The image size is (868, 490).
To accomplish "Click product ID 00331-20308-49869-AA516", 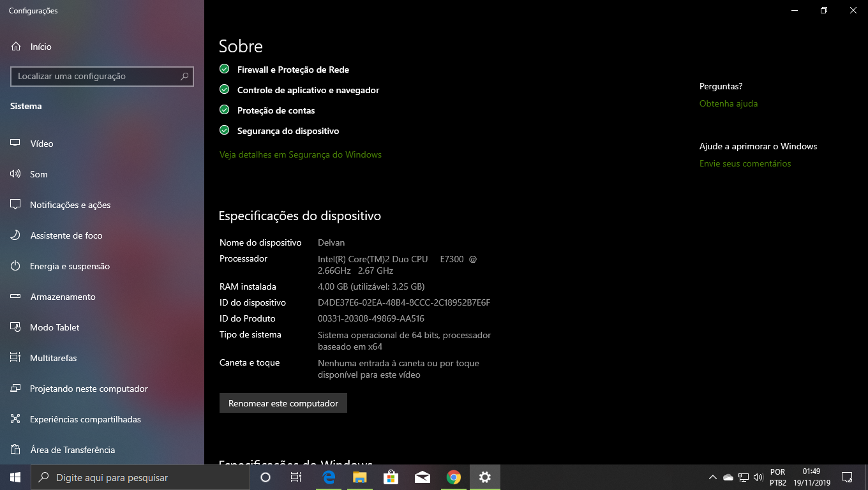I will [371, 318].
